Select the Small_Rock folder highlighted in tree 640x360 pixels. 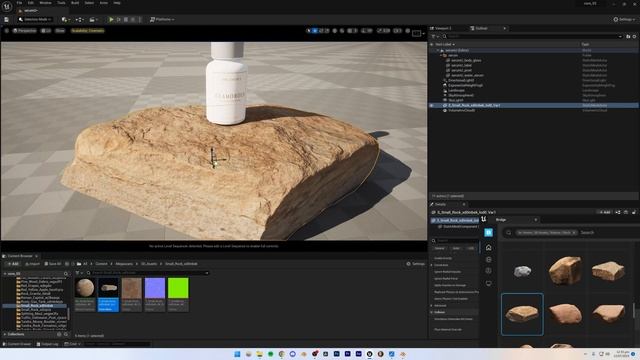37,306
